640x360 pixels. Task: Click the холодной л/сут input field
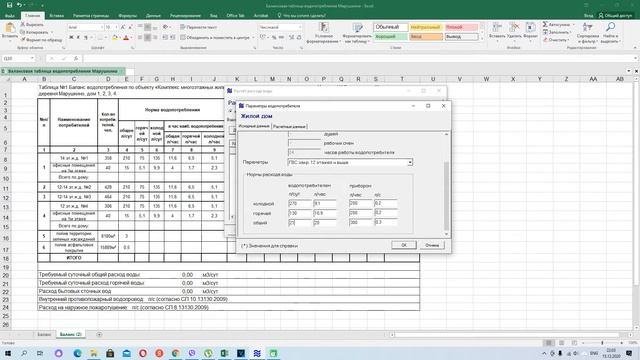click(x=300, y=203)
